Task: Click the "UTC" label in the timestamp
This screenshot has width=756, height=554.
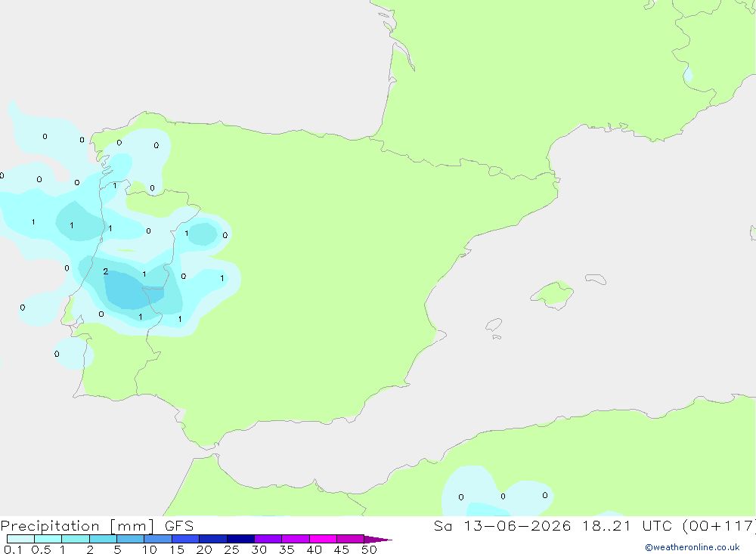Action: [657, 525]
